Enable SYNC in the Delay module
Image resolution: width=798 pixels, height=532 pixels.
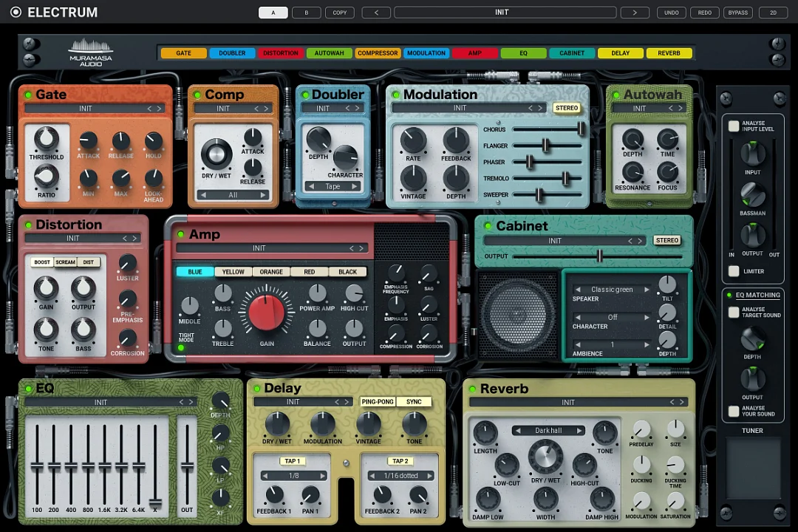(x=414, y=401)
